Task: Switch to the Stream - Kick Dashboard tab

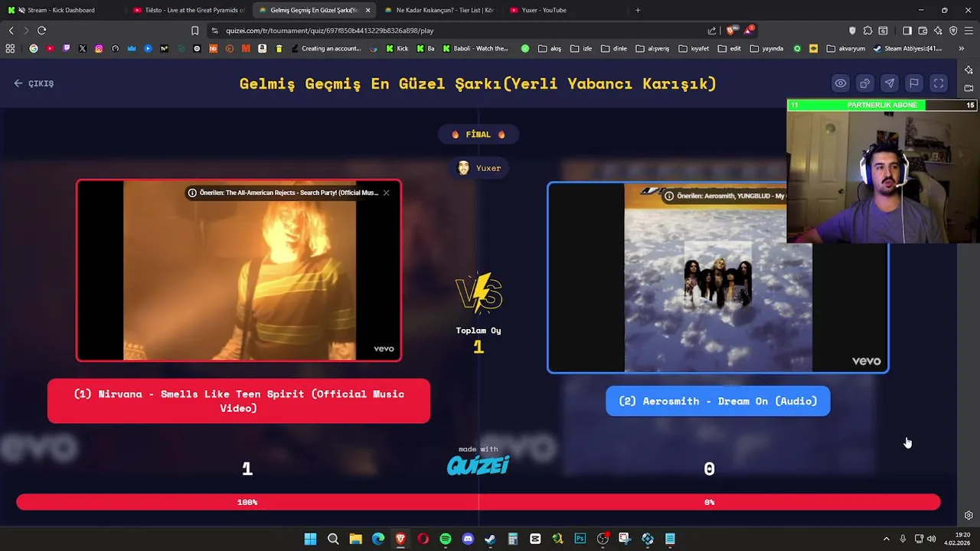Action: (61, 10)
